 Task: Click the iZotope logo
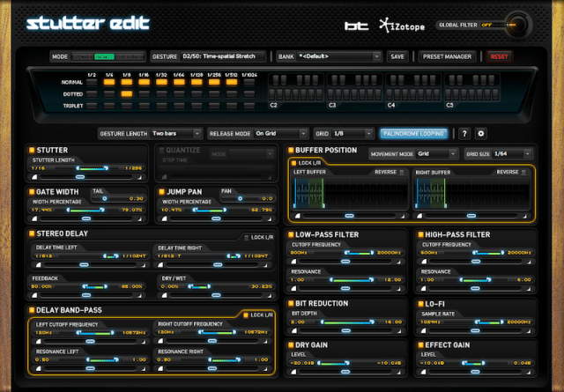(402, 26)
